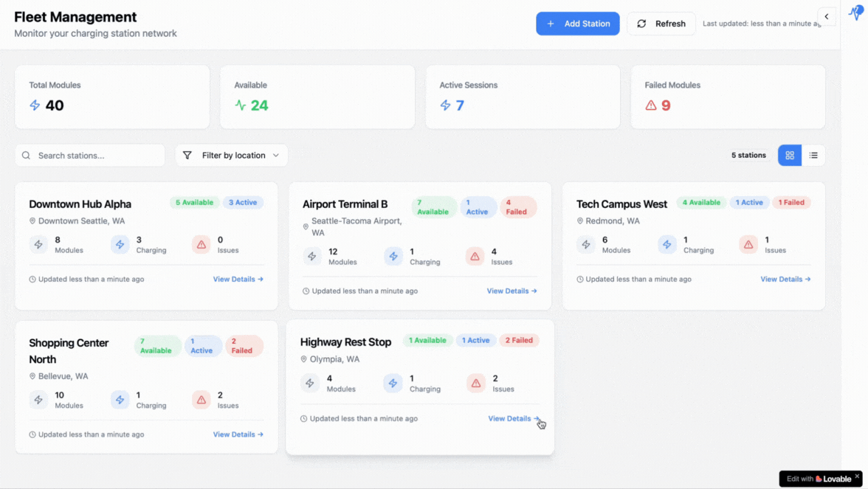This screenshot has height=489, width=868.
Task: Refresh the station data
Action: tap(661, 24)
